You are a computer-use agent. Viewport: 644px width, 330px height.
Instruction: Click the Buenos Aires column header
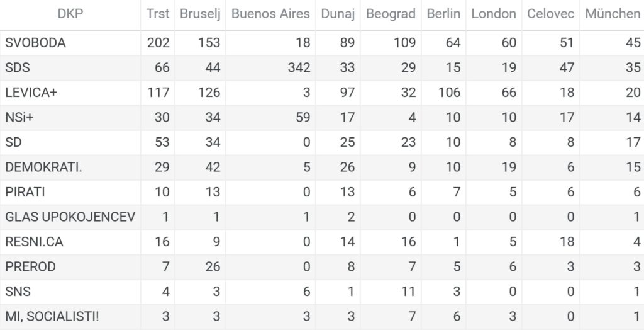click(270, 14)
